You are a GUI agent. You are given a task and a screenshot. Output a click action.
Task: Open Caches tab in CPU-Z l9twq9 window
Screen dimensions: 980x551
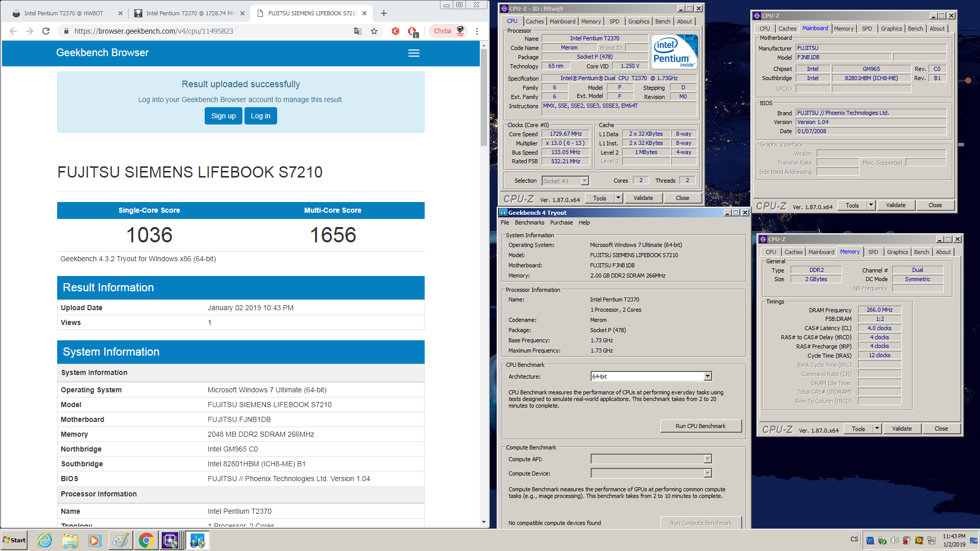pyautogui.click(x=534, y=21)
